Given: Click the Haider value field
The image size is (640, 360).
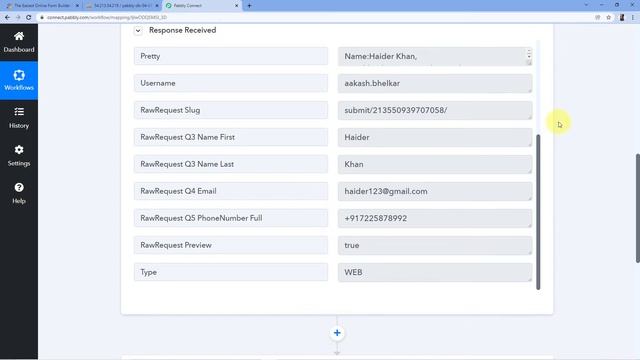Looking at the screenshot, I should 435,137.
